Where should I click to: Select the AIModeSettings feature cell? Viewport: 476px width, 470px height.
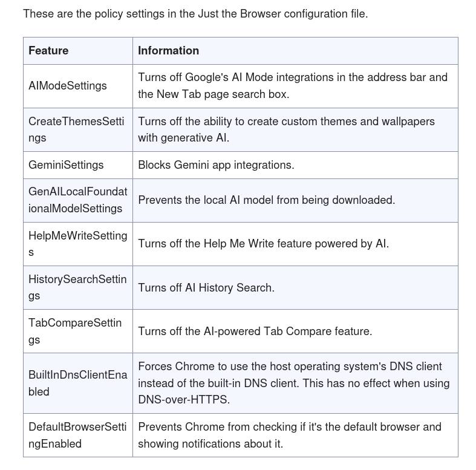point(68,86)
